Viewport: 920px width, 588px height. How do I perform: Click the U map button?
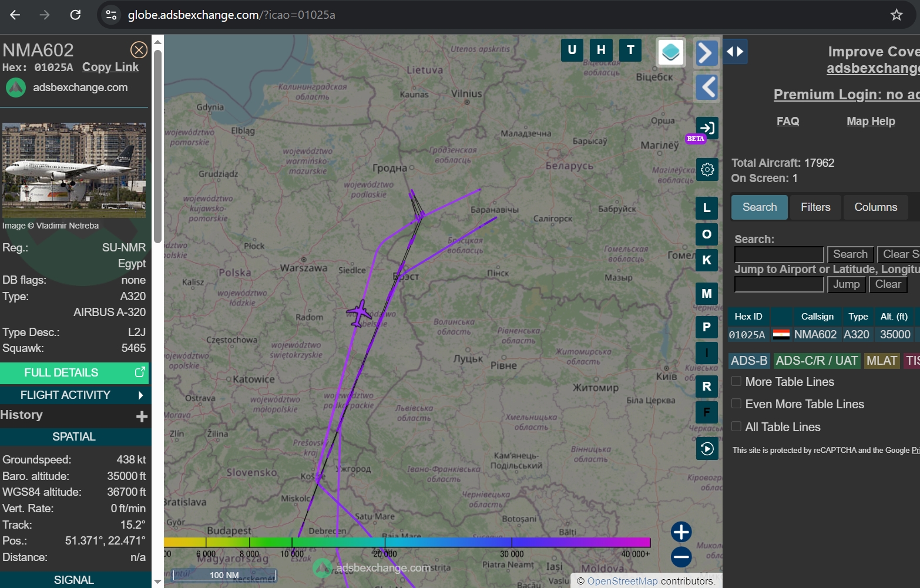[x=572, y=50]
